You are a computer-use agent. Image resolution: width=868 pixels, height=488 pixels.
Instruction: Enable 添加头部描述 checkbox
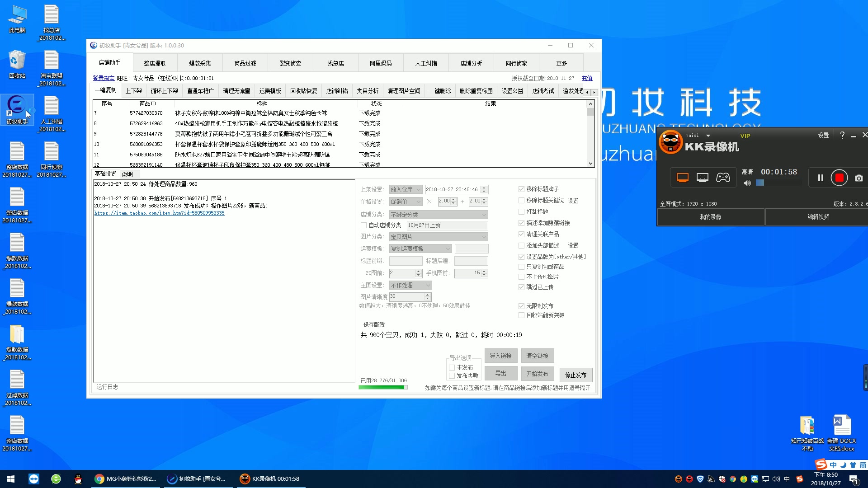521,245
